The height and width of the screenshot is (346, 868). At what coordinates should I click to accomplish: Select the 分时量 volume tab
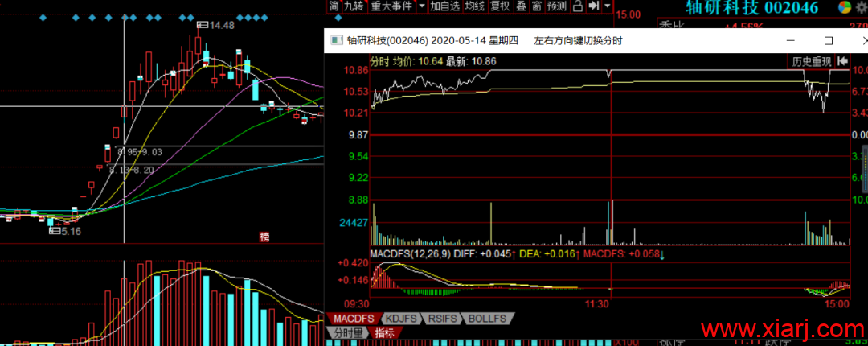tap(348, 332)
